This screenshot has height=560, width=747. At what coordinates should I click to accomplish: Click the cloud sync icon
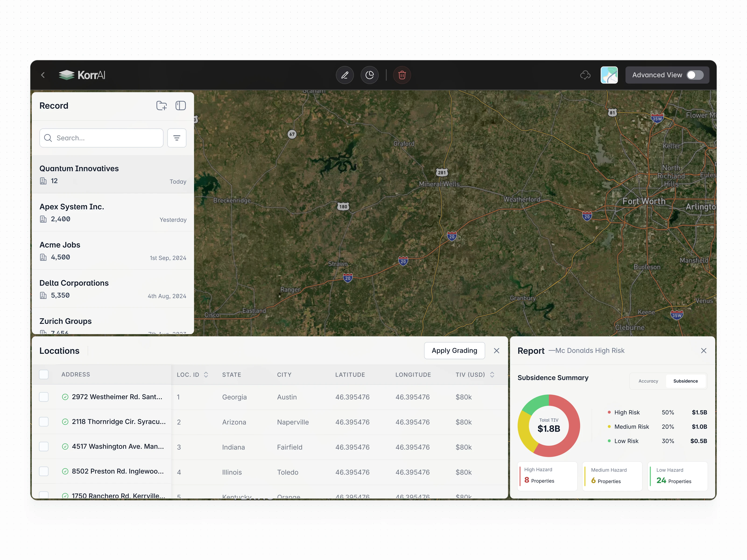click(x=585, y=75)
